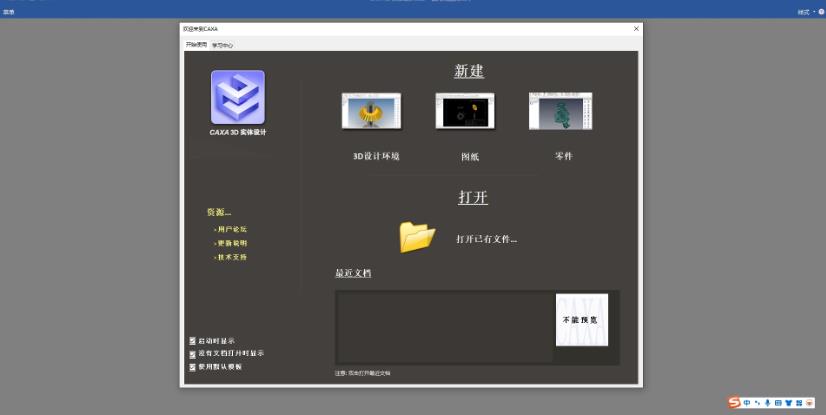Select the 开始使用 tab

click(x=196, y=45)
